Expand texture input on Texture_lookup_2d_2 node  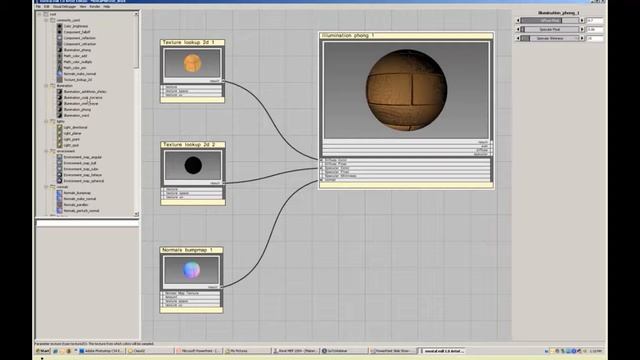[163, 189]
